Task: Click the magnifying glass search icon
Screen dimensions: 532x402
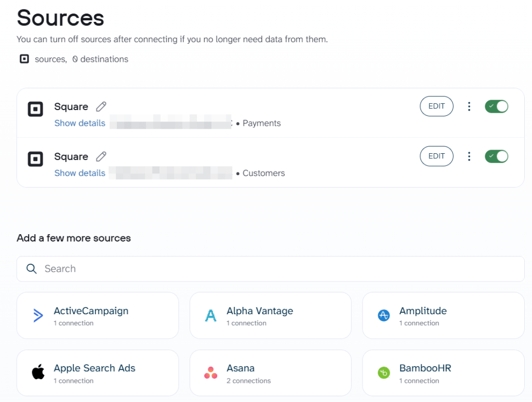Action: [31, 269]
